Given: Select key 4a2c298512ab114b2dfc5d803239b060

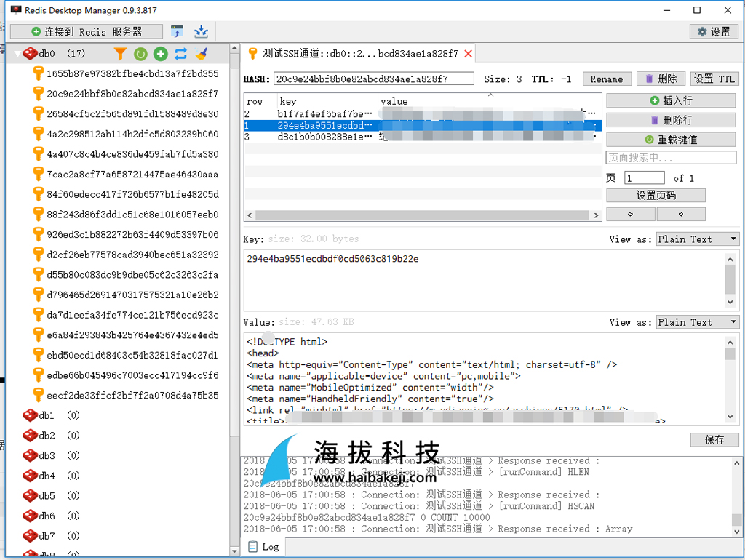Looking at the screenshot, I should (132, 134).
